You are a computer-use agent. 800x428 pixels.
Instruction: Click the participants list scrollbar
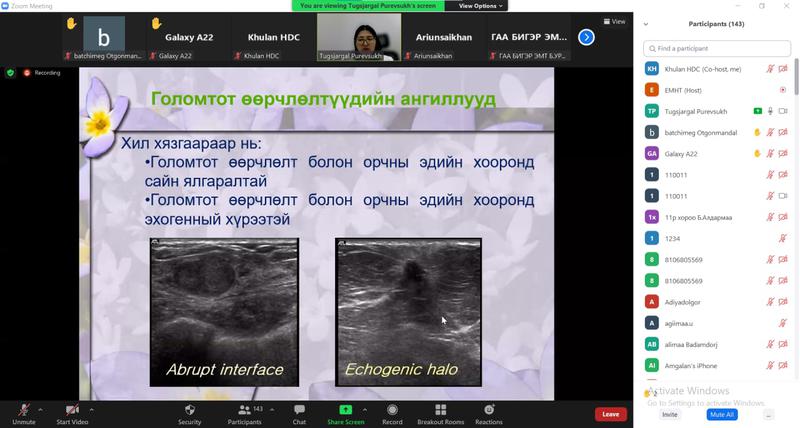796,77
